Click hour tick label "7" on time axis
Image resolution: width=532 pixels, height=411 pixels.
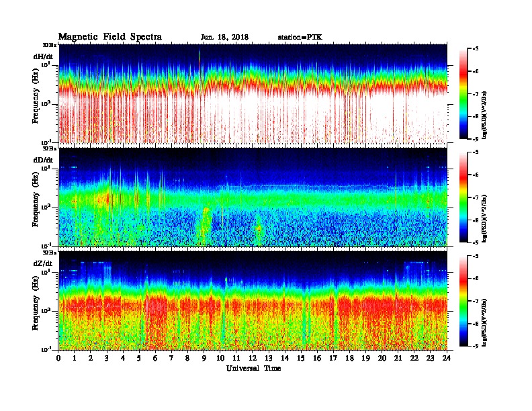pos(171,358)
